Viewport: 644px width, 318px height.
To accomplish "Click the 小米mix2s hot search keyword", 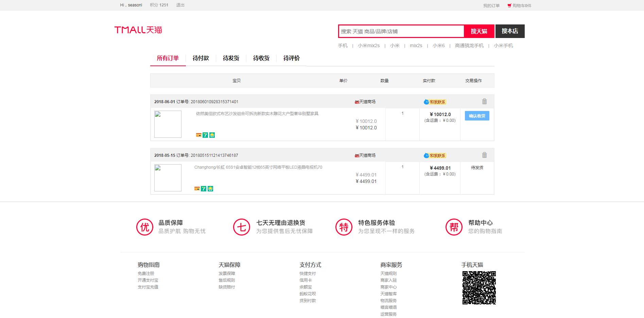I will pos(369,45).
